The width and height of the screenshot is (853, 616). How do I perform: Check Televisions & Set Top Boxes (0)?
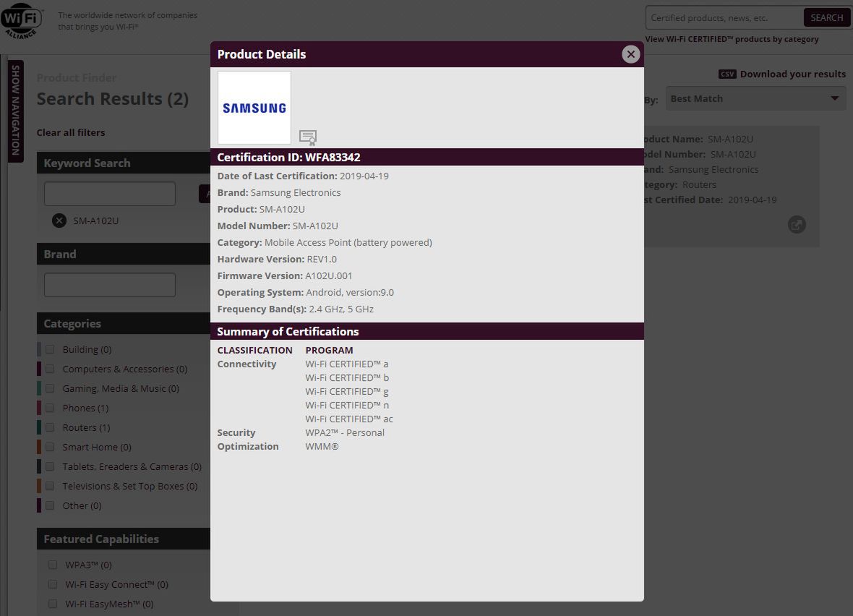[50, 486]
